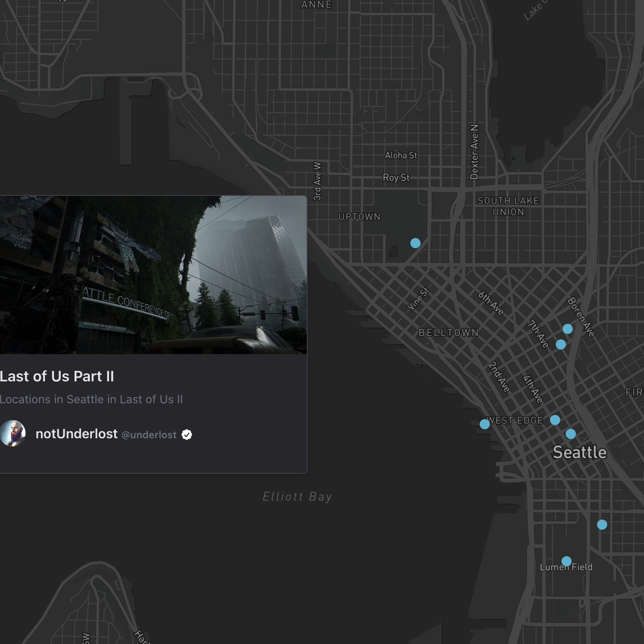644x644 pixels.
Task: Click the Belltown neighborhood label
Action: [x=447, y=332]
